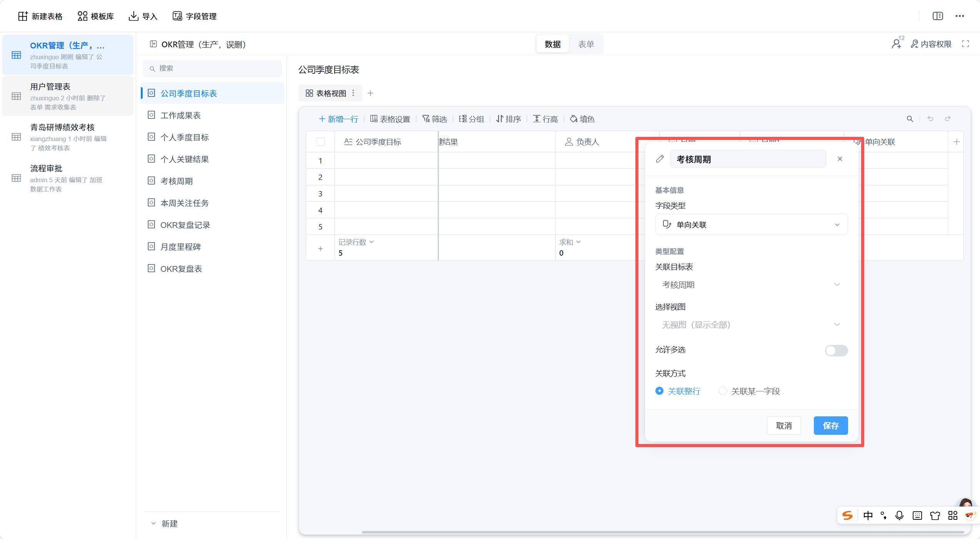Expand the 选择视图 dropdown
The image size is (980, 539).
(751, 325)
